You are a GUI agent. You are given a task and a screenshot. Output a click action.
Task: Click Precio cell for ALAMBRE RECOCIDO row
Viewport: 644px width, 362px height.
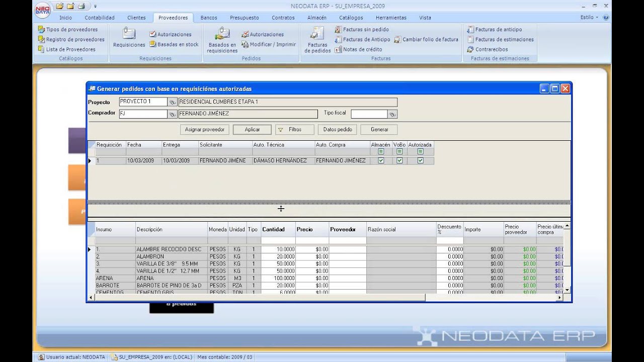[x=312, y=249]
